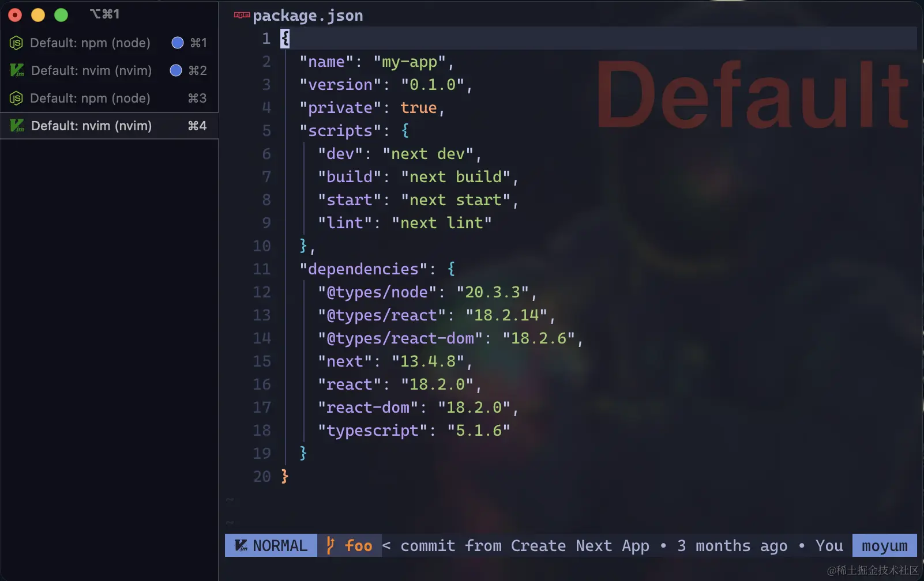Click the "scripts" key on line 5

340,131
